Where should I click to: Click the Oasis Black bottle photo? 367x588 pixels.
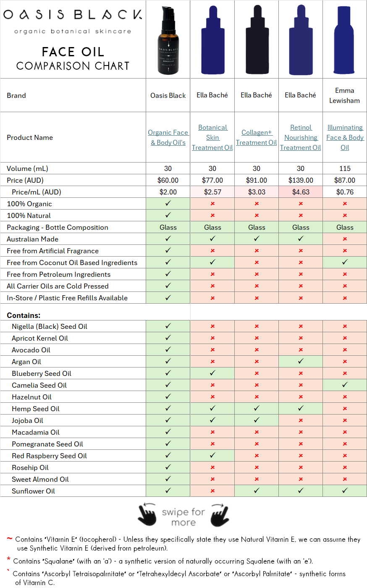coord(168,41)
